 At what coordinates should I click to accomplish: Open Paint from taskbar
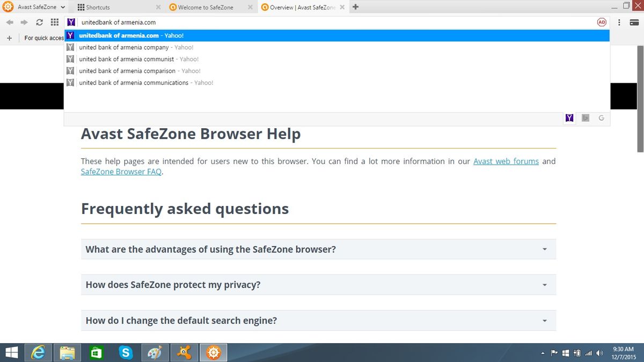tap(155, 352)
